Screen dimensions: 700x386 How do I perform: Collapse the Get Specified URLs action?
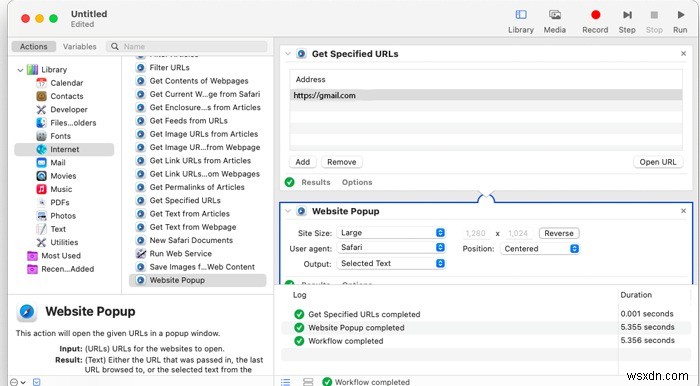(288, 54)
